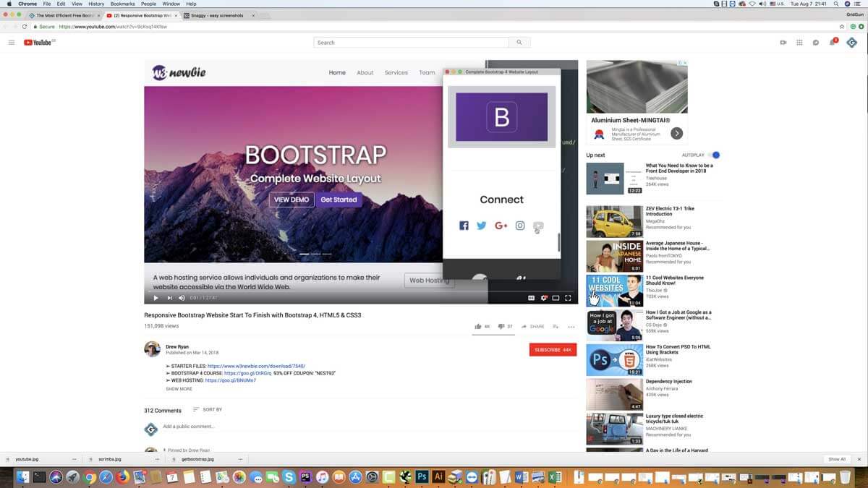
Task: Switch to The Most Efficient Free Bootstrap tab
Action: click(64, 15)
